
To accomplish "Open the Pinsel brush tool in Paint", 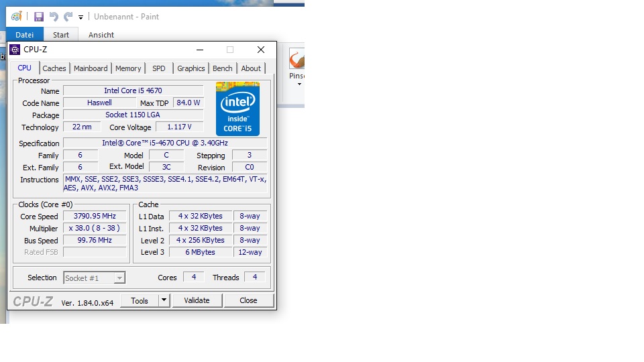I will tap(297, 59).
